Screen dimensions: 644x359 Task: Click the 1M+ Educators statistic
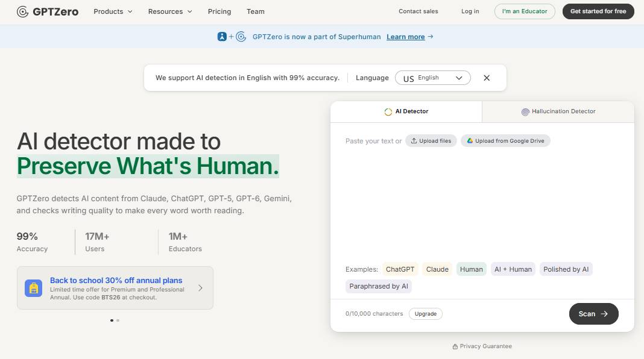(x=185, y=242)
